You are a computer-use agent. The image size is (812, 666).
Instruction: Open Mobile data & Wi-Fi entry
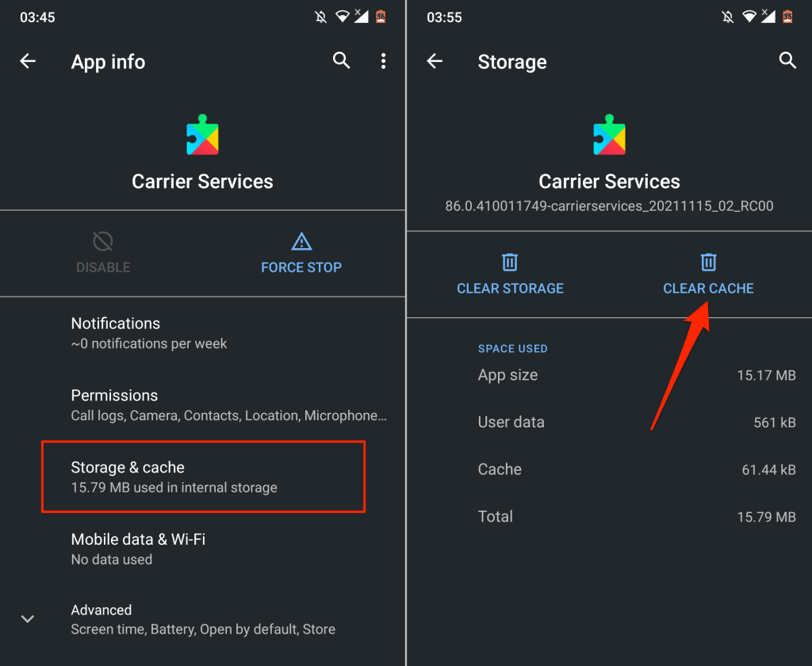coord(203,549)
